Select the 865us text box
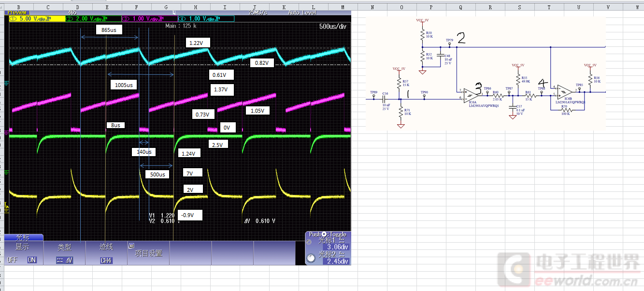 [x=109, y=30]
